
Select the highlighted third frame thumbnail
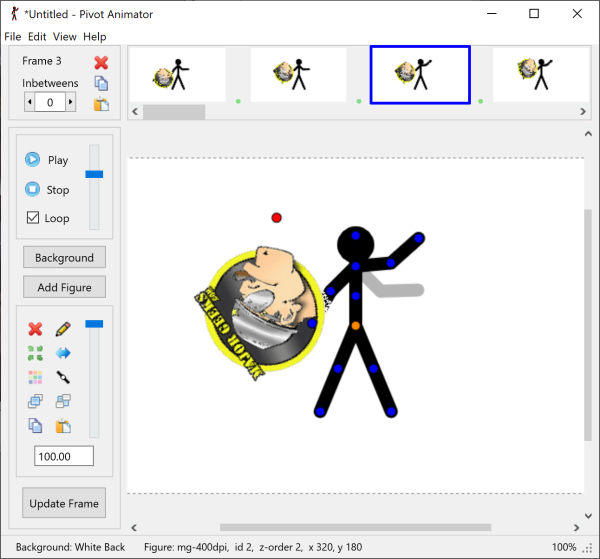coord(420,75)
